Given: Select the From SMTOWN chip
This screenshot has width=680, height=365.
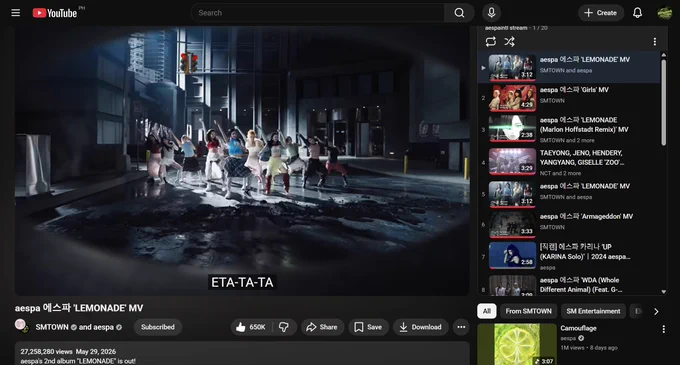Looking at the screenshot, I should (x=528, y=311).
